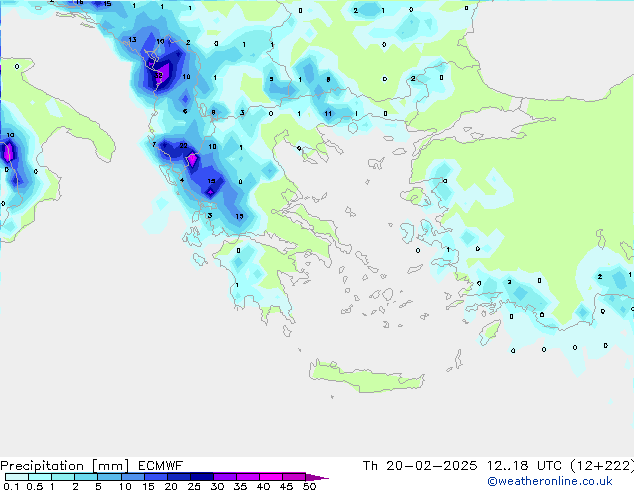Click the '50' legend scale label

pos(309,486)
